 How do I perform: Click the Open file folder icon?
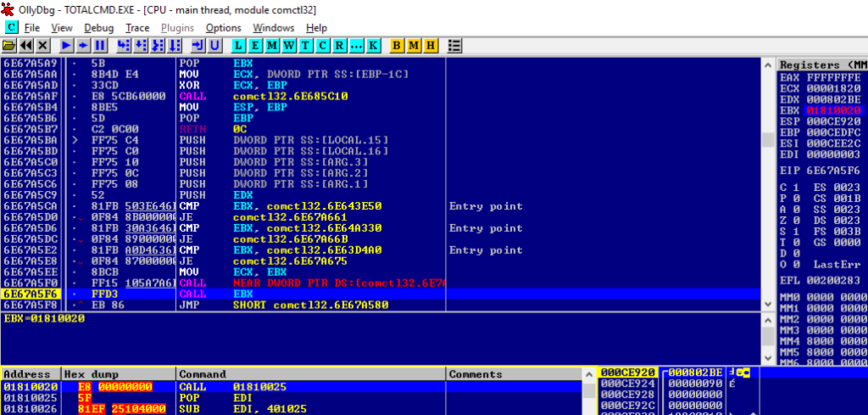[9, 45]
